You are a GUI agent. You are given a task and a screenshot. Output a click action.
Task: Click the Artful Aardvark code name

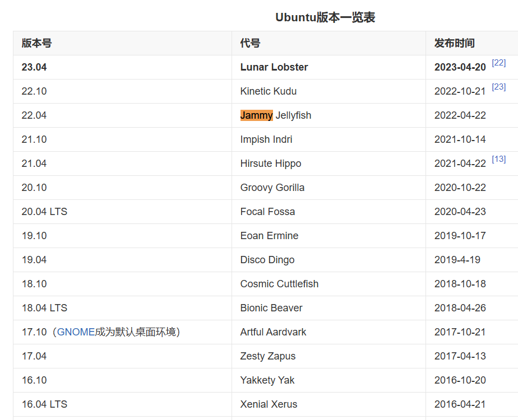tap(272, 332)
